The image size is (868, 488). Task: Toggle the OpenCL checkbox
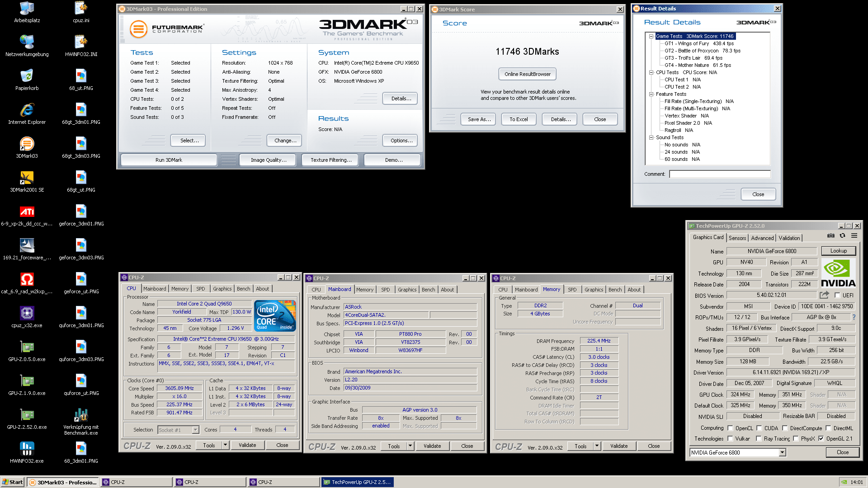click(x=730, y=428)
